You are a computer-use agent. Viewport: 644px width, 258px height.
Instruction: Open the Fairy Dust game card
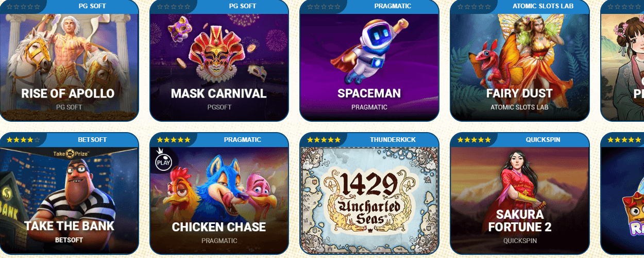pyautogui.click(x=519, y=68)
